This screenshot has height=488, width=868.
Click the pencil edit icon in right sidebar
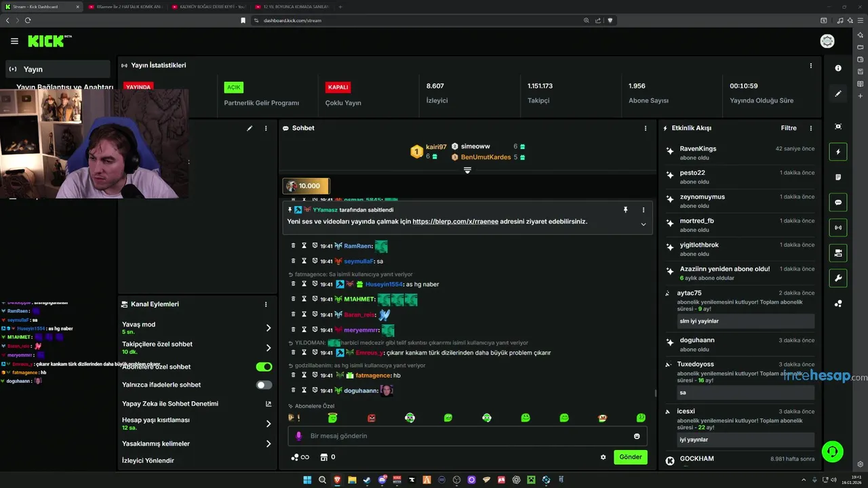(838, 94)
